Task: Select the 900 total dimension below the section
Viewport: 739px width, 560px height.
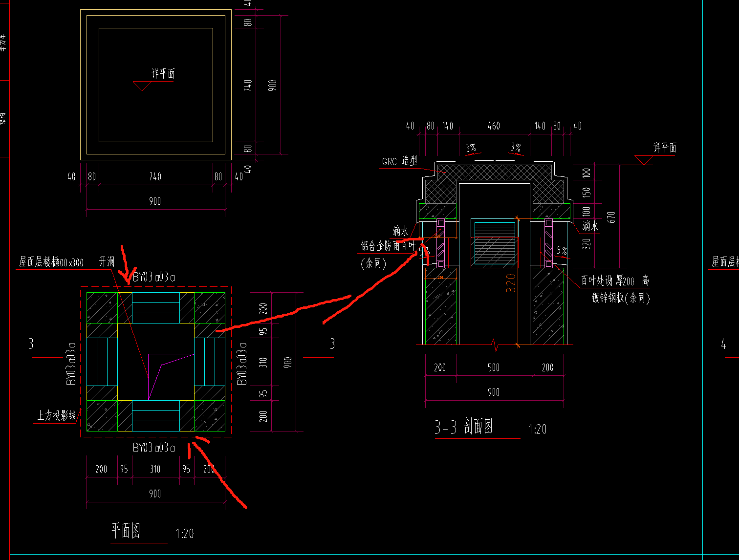Action: (494, 392)
